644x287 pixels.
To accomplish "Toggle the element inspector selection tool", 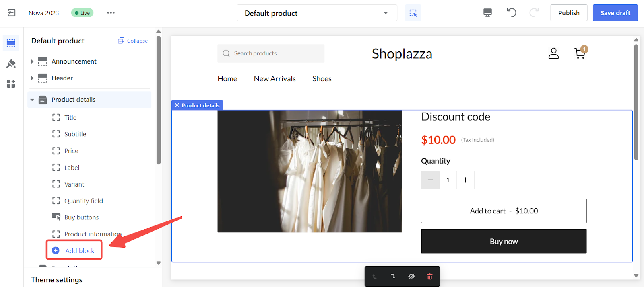I will tap(413, 13).
